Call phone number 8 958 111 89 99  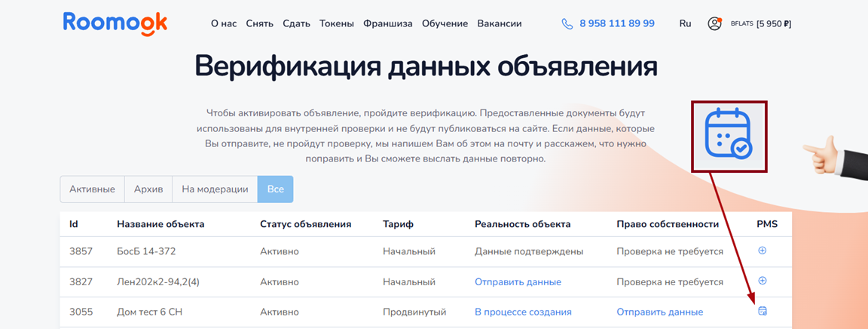point(616,23)
